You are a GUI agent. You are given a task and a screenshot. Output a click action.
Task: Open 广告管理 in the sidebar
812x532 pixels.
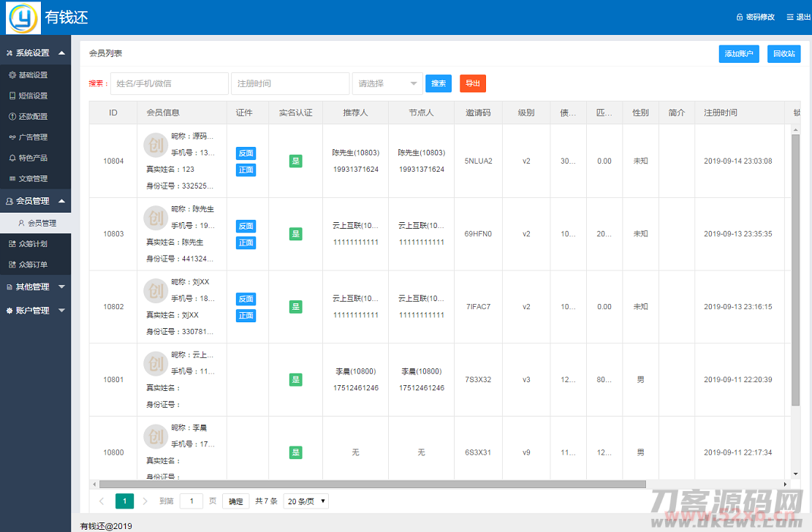click(33, 137)
